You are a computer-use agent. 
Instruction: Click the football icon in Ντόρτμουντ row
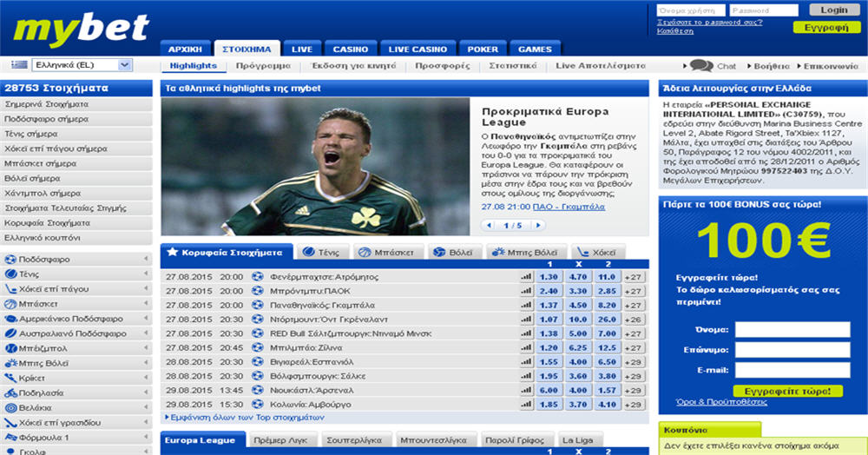(x=258, y=320)
